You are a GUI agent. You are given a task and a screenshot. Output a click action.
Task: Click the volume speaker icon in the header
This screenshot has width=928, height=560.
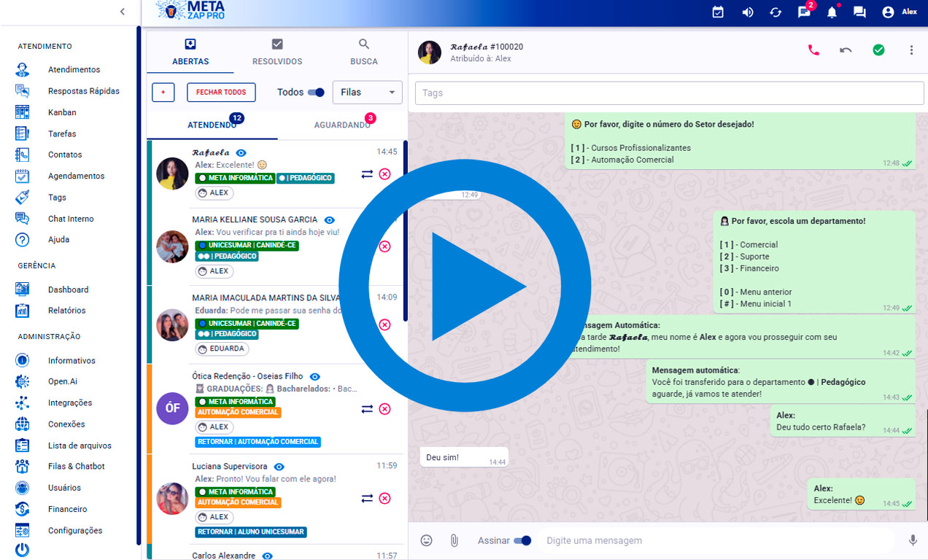[x=747, y=12]
